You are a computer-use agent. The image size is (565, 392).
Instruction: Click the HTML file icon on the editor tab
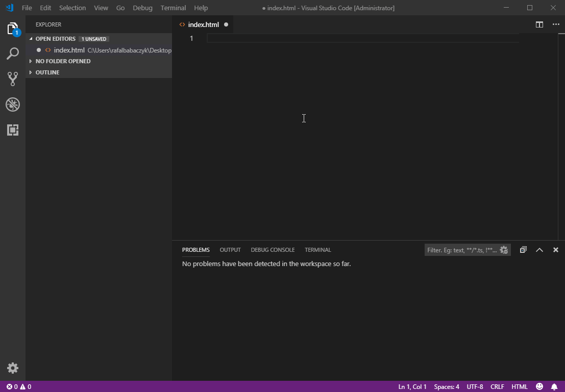click(x=182, y=24)
